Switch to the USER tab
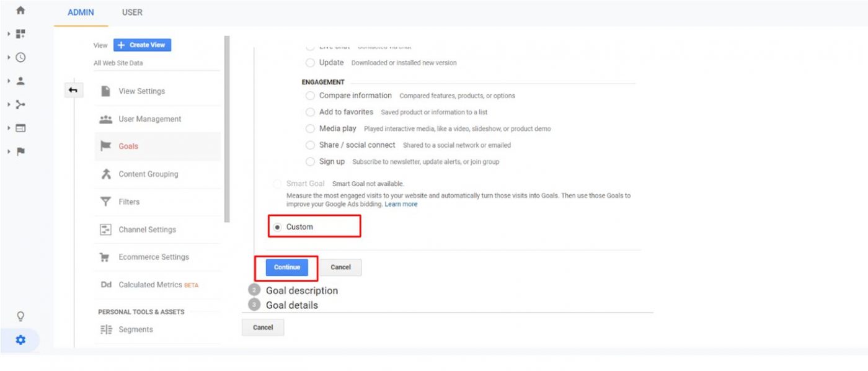Screen dimensions: 868x371 tap(131, 12)
